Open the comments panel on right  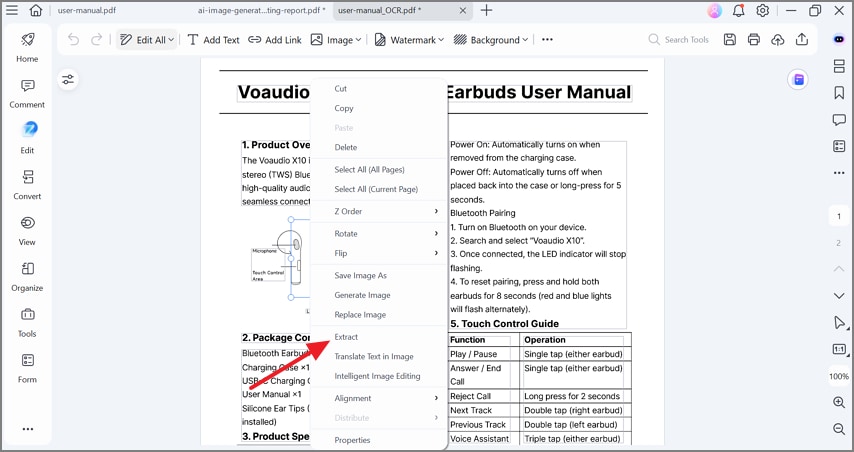[839, 120]
